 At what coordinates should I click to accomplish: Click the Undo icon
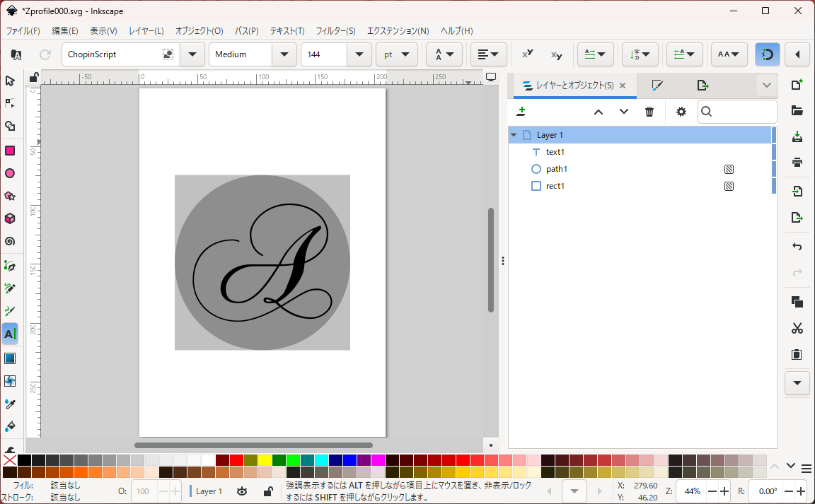click(797, 246)
